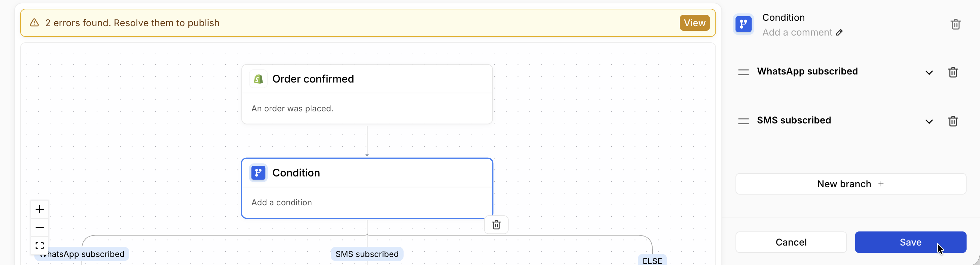980x265 pixels.
Task: Add a New branch to condition
Action: point(850,184)
